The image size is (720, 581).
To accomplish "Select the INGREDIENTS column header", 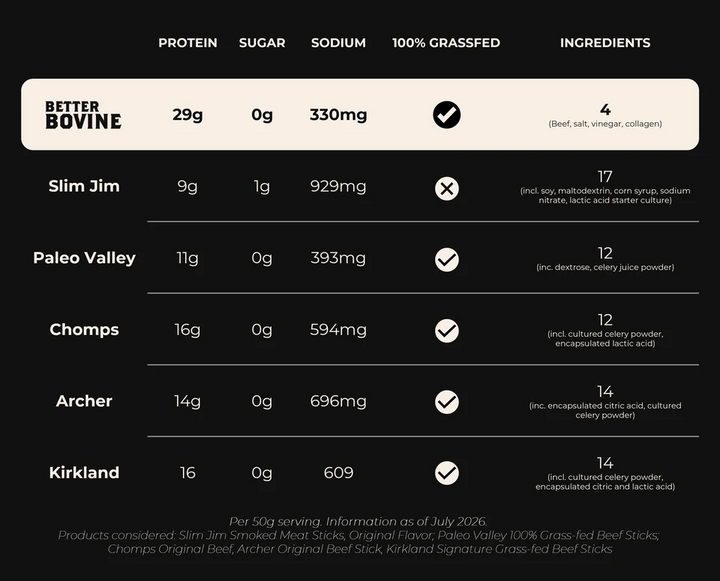I will [605, 43].
